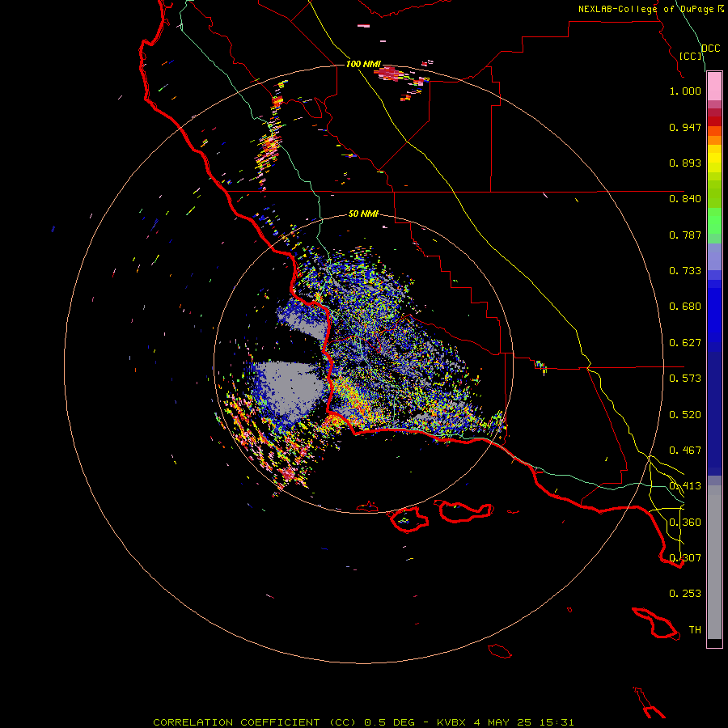Pick the red segment of color bar
Image resolution: width=728 pixels, height=728 pixels.
[x=714, y=121]
